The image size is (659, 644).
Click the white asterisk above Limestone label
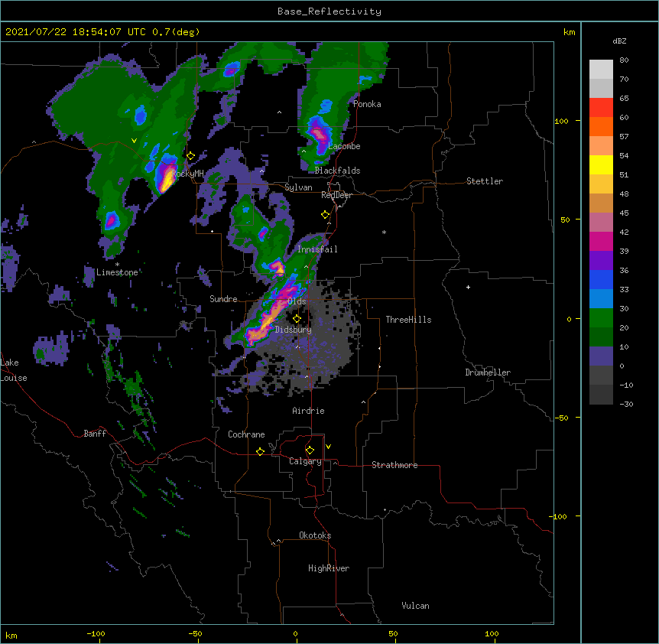pyautogui.click(x=117, y=265)
